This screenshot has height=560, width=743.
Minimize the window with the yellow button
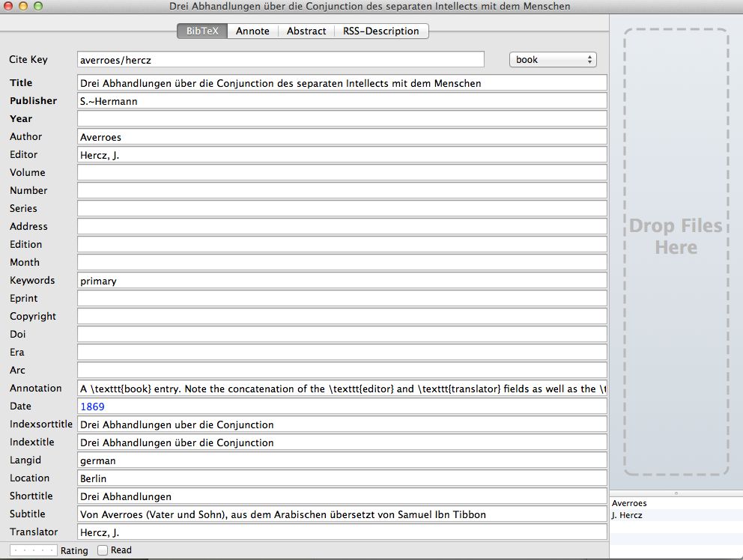(23, 6)
